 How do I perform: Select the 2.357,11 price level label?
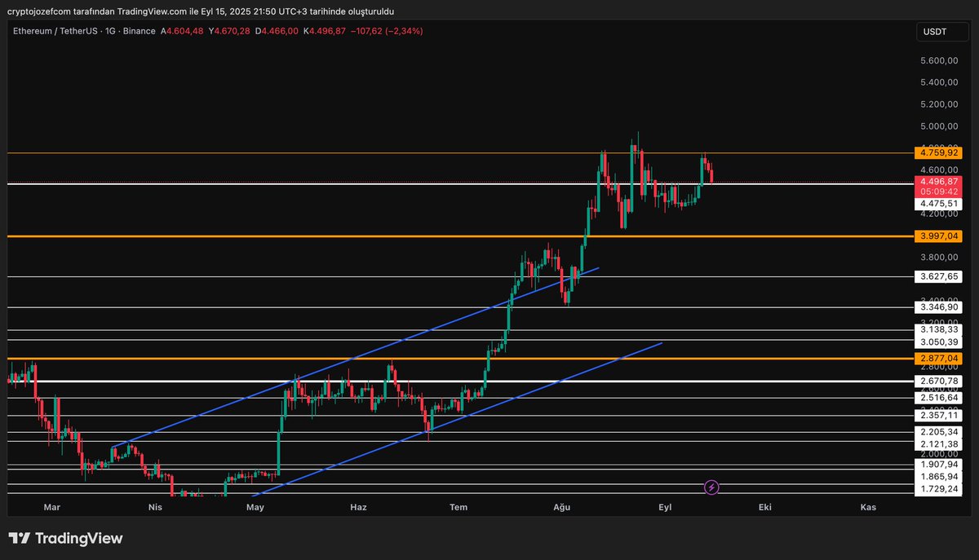[938, 415]
